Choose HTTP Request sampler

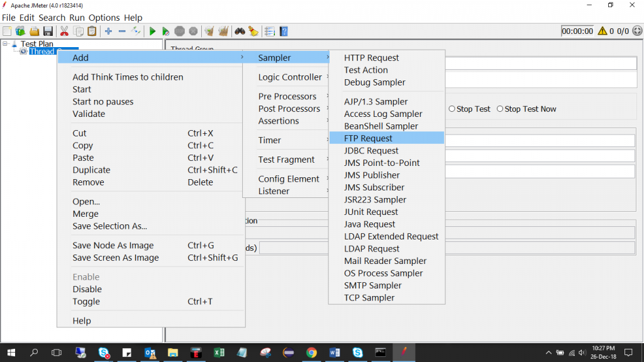(387, 58)
